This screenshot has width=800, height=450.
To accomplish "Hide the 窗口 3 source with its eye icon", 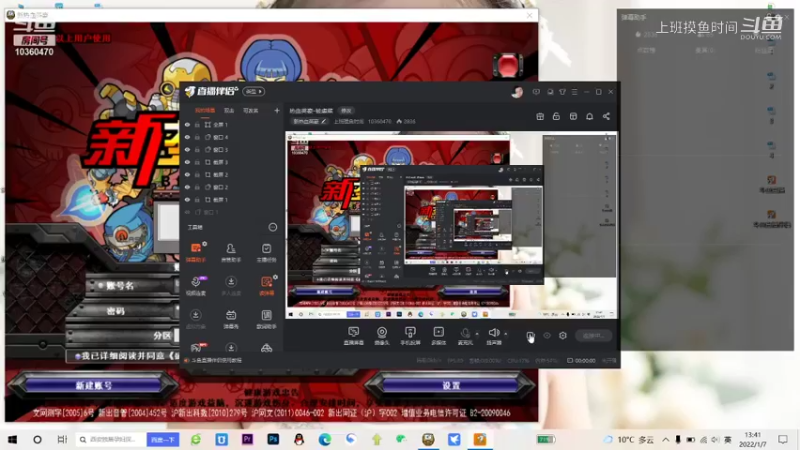I will click(187, 149).
